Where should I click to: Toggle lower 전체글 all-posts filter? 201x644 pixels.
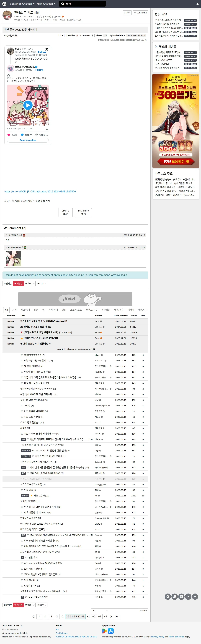click(8, 605)
